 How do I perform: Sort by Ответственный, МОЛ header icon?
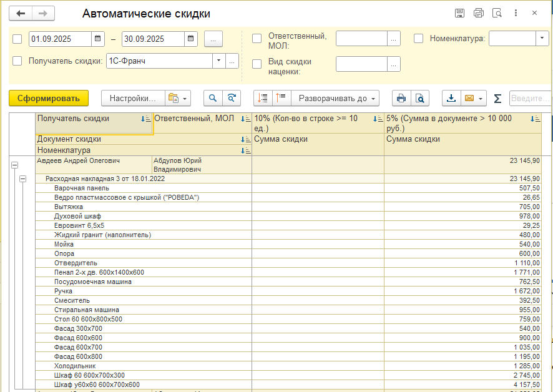coord(245,119)
